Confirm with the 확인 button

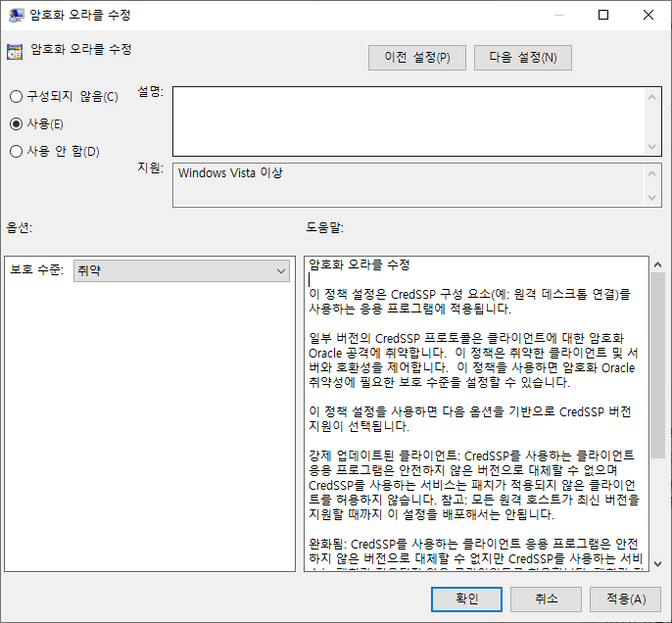coord(466,599)
